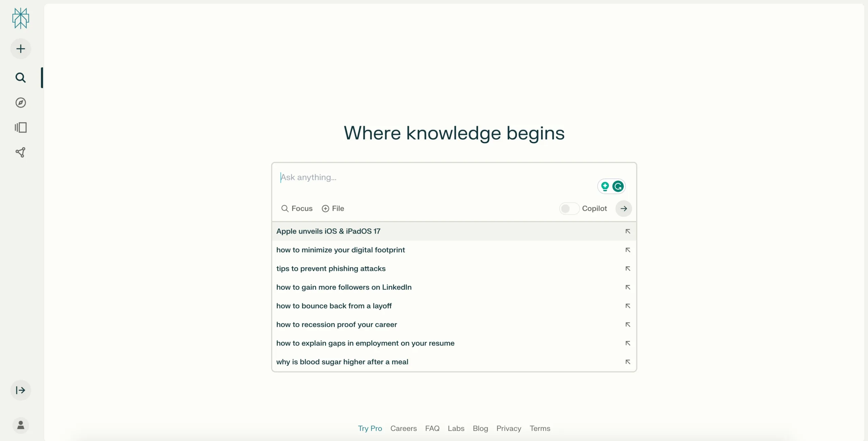868x441 pixels.
Task: Open the Discover compass icon
Action: [x=20, y=102]
